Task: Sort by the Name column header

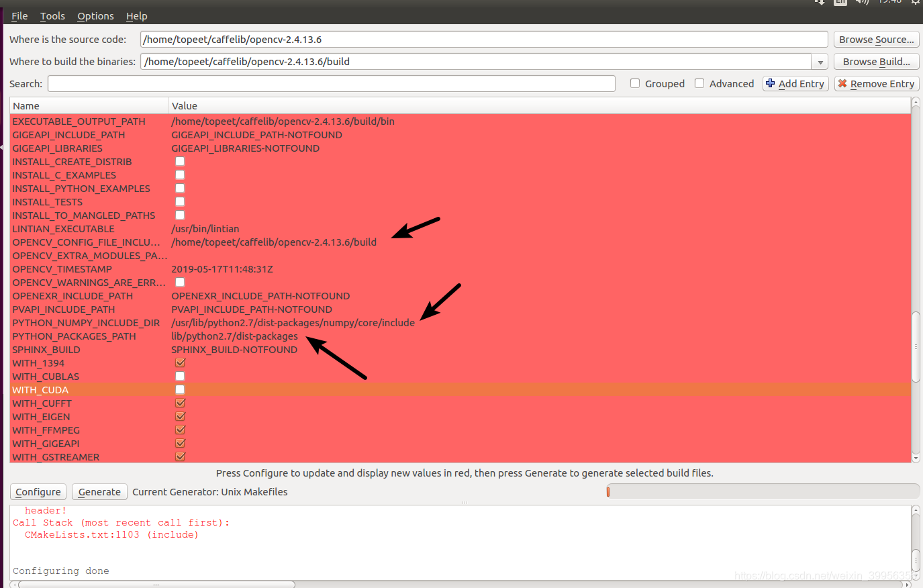Action: click(x=89, y=106)
